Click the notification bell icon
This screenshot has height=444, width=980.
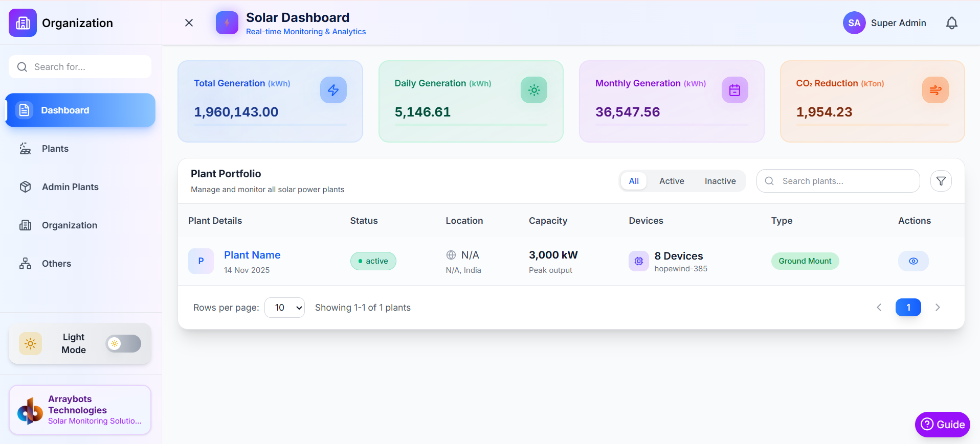(951, 23)
